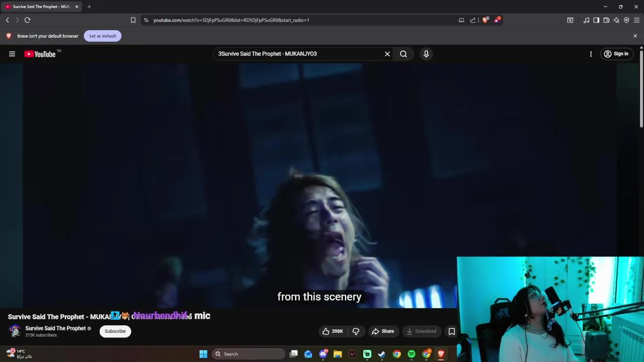The height and width of the screenshot is (362, 644).
Task: Like the video with 298K likes
Action: pyautogui.click(x=333, y=331)
